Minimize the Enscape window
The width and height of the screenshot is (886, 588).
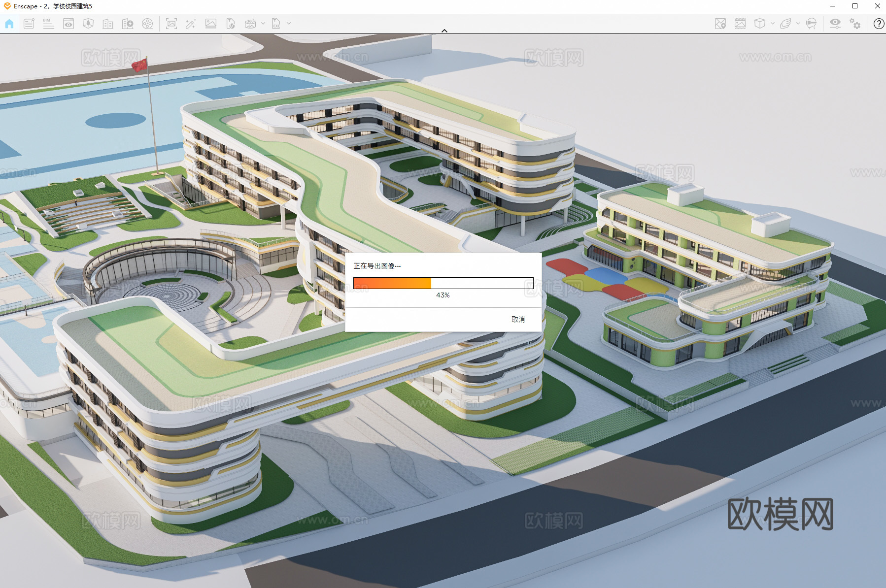click(833, 6)
